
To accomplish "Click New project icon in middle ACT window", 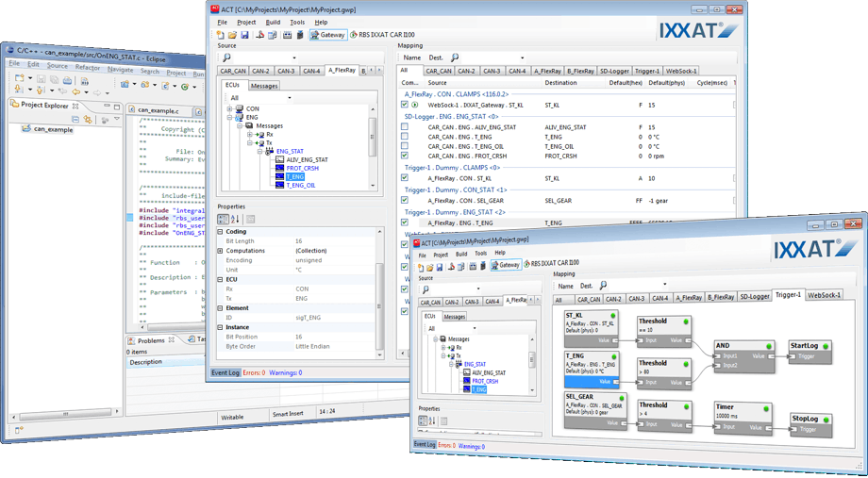I will [x=221, y=35].
